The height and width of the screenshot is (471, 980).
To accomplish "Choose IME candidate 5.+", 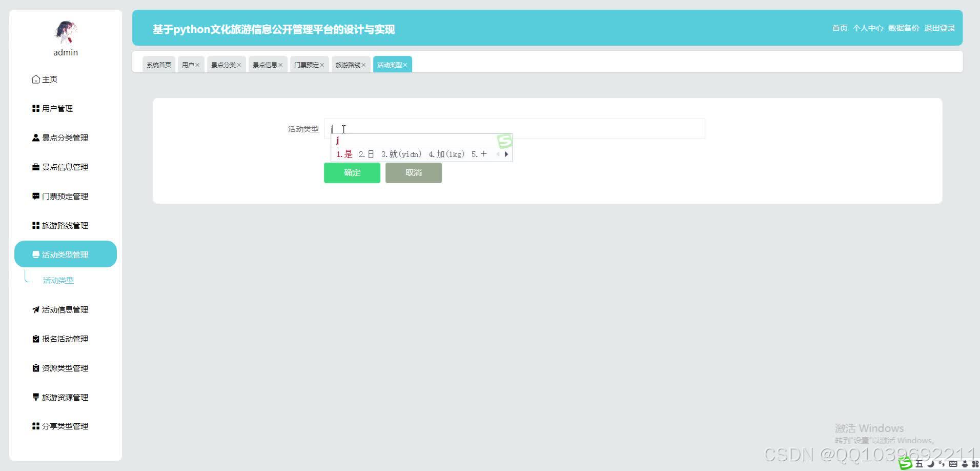I will click(479, 154).
